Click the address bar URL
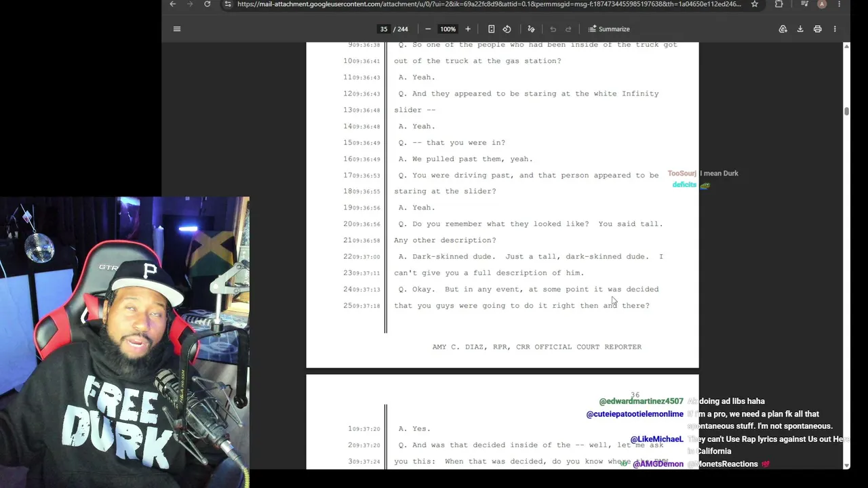Viewport: 868px width, 488px height. tap(489, 4)
